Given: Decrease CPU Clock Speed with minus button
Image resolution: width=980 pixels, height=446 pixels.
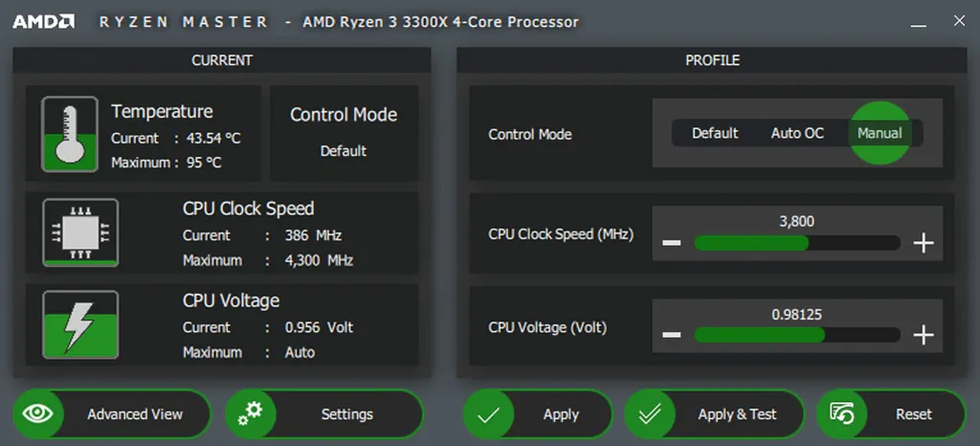Looking at the screenshot, I should [672, 243].
